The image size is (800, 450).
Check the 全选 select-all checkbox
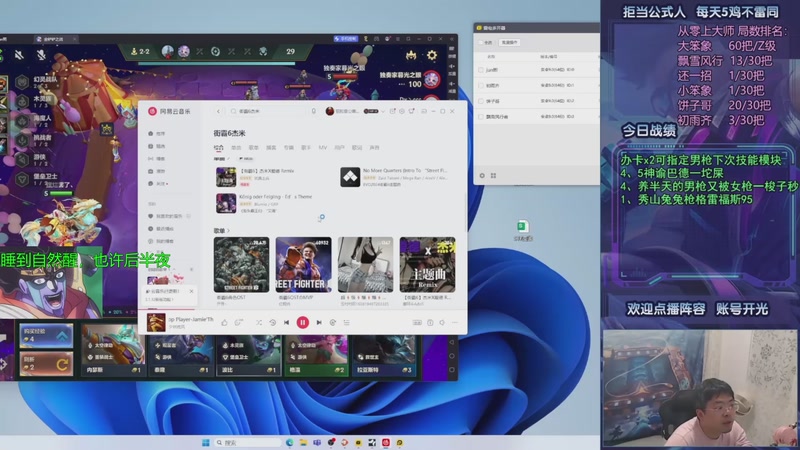481,42
